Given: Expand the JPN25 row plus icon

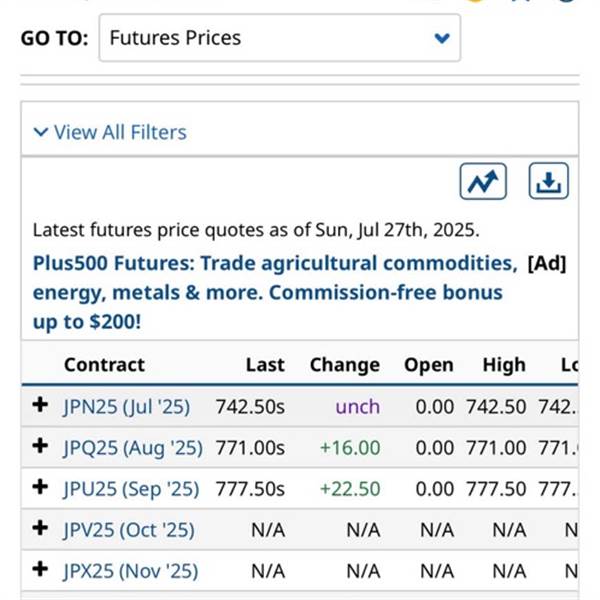Looking at the screenshot, I should (40, 405).
